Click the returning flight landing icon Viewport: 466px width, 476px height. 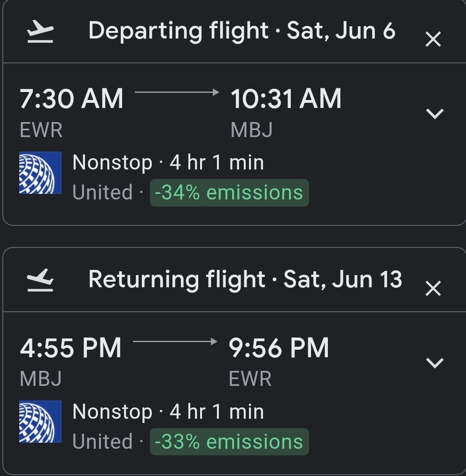point(40,281)
